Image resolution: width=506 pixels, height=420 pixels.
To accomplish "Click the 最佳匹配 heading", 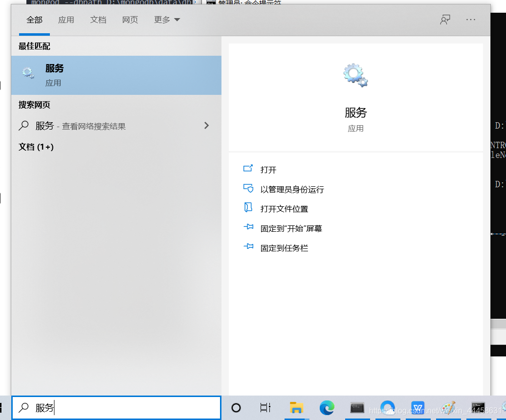I will pyautogui.click(x=34, y=46).
